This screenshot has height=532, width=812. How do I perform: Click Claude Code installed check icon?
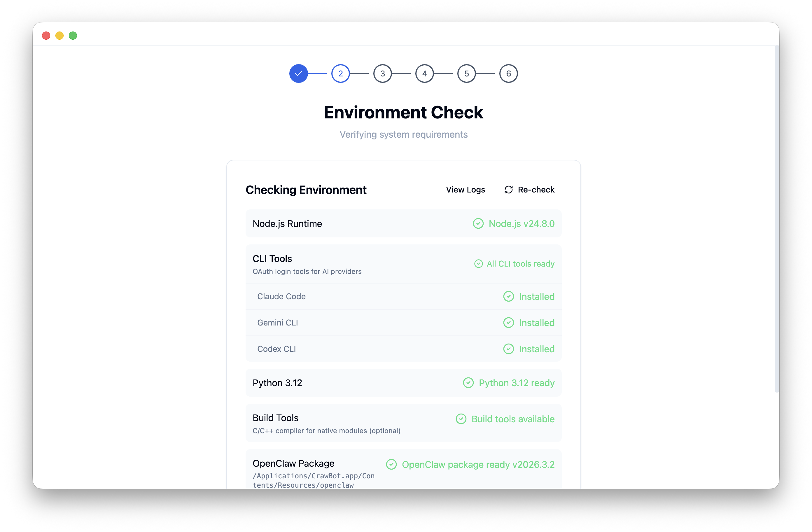point(508,296)
